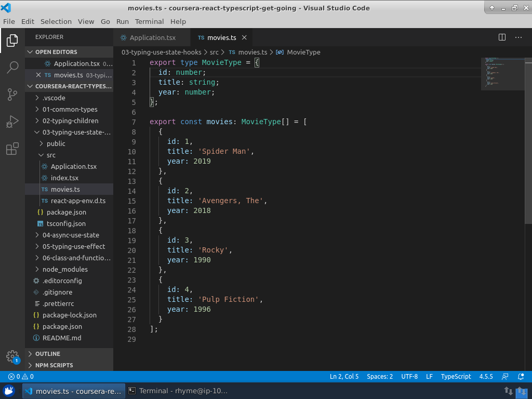Open the Source Control view
This screenshot has width=532, height=399.
point(12,95)
